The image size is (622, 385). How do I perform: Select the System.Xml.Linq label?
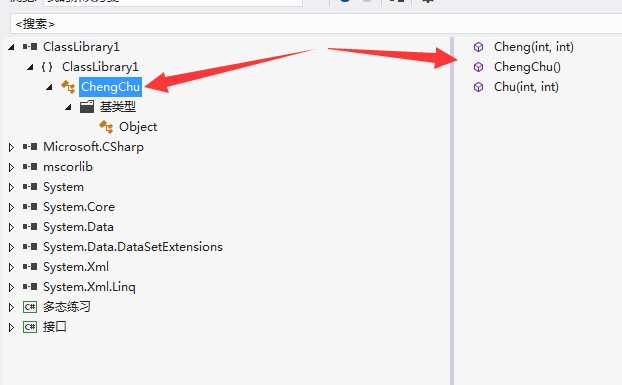click(89, 287)
